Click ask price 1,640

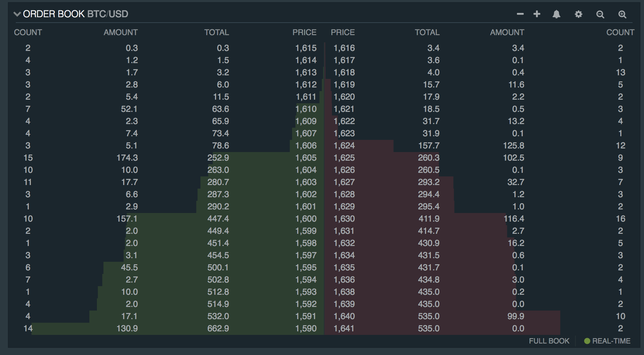coord(344,316)
